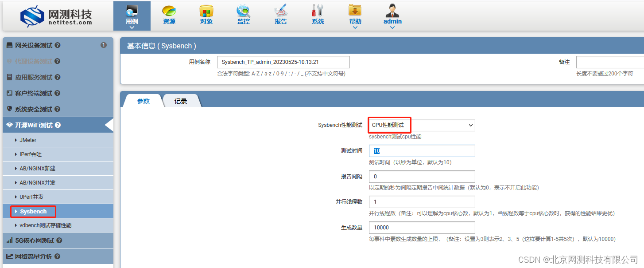The height and width of the screenshot is (268, 644).
Task: Open the 系统 system section
Action: 318,15
